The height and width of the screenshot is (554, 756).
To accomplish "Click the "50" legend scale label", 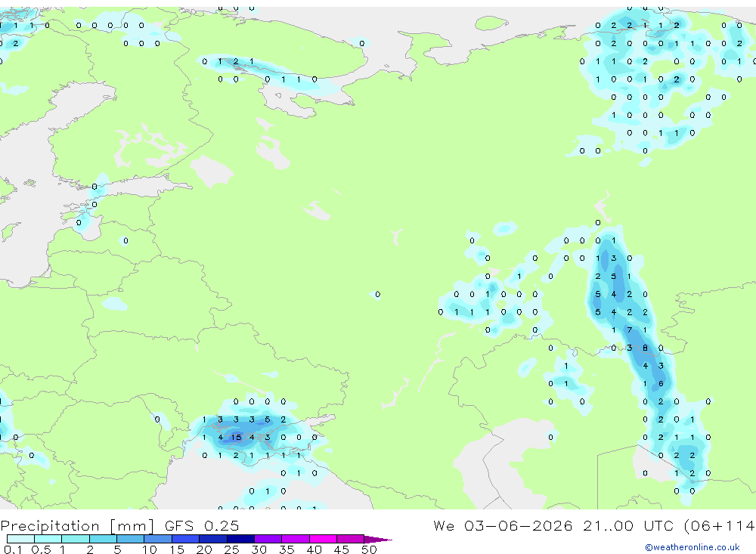I will (x=369, y=549).
